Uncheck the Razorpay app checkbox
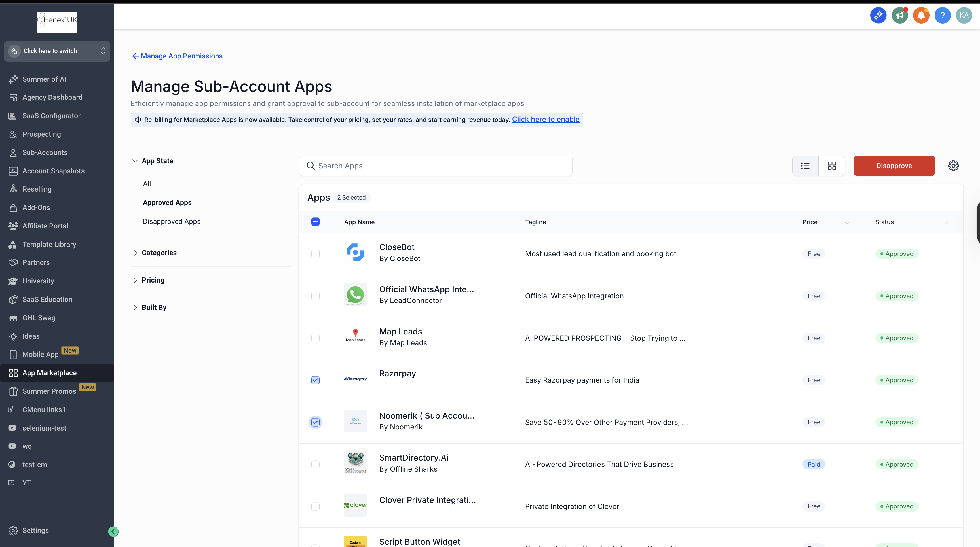 pos(315,380)
